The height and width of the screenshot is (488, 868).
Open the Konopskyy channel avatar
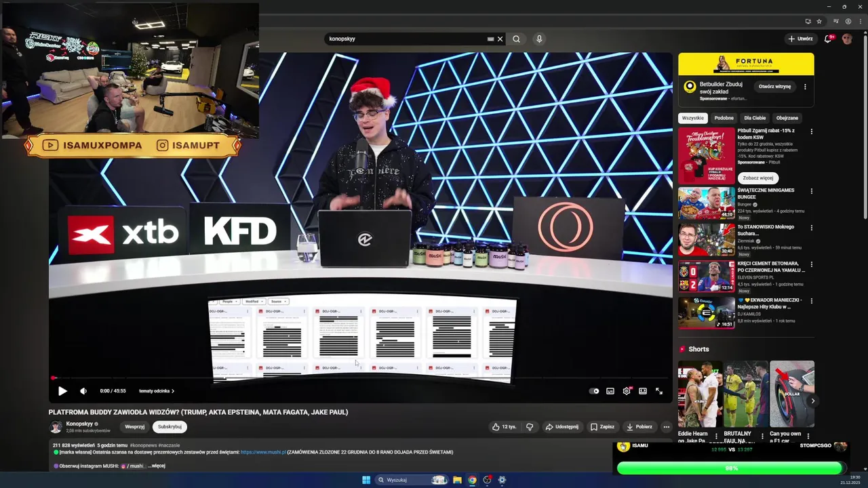pos(56,427)
